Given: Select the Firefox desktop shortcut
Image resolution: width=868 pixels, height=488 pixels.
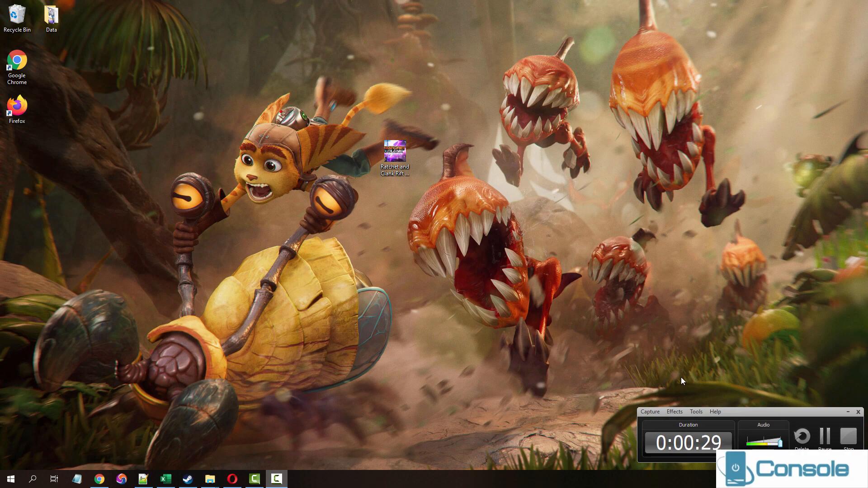Looking at the screenshot, I should pyautogui.click(x=17, y=109).
